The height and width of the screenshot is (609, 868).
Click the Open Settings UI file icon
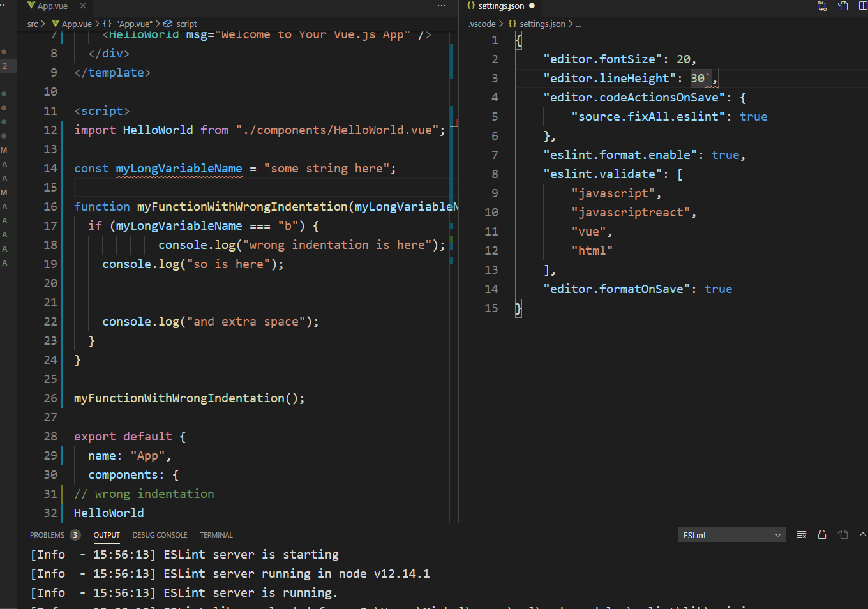click(843, 6)
